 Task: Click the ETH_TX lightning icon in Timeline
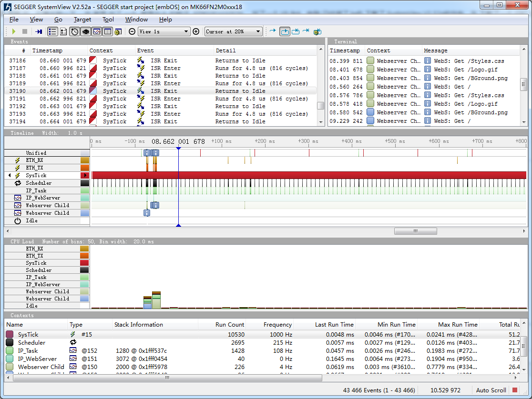(17, 168)
